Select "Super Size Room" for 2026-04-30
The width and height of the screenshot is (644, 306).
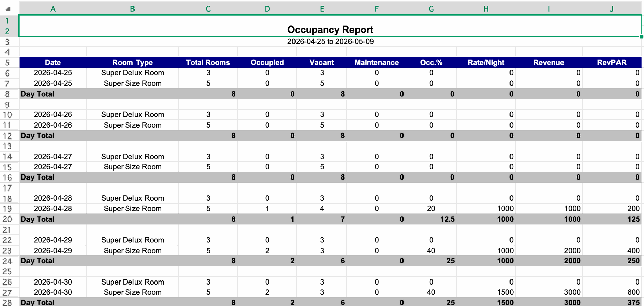coord(132,292)
